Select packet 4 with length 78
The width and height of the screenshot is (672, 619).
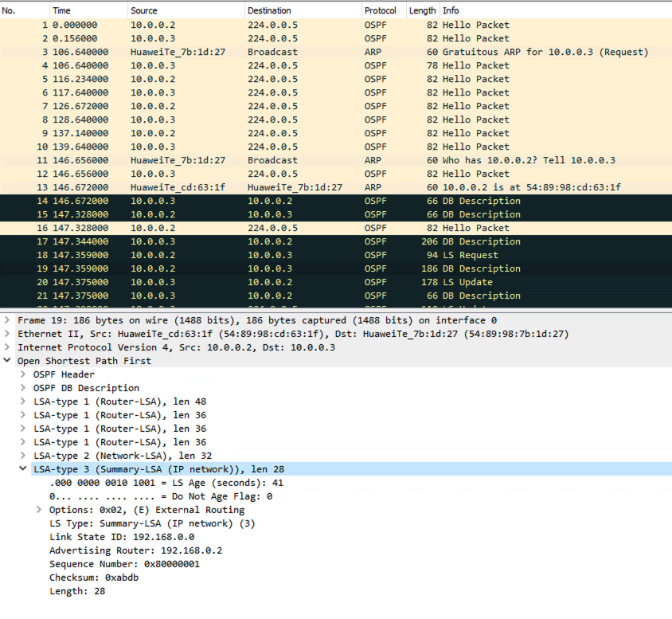tap(336, 65)
